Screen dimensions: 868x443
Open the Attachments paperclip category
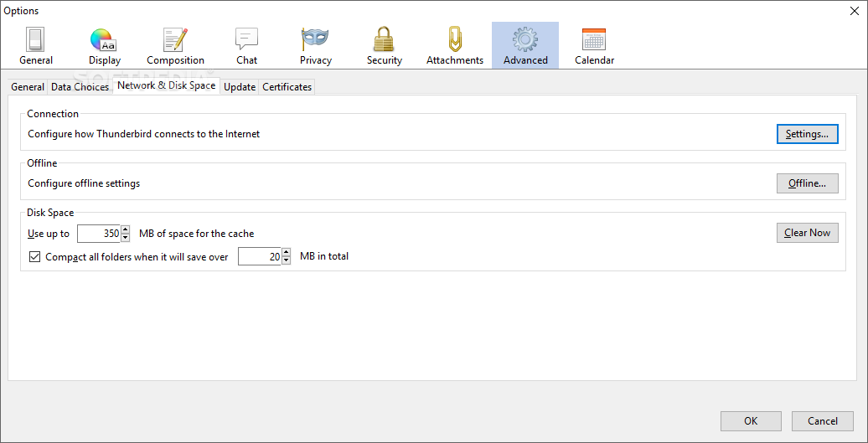click(455, 46)
